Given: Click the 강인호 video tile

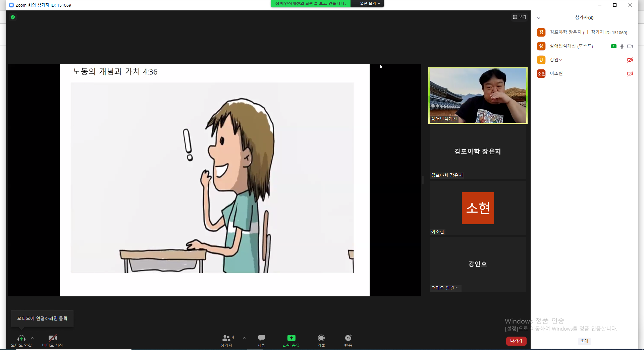Looking at the screenshot, I should [x=478, y=265].
